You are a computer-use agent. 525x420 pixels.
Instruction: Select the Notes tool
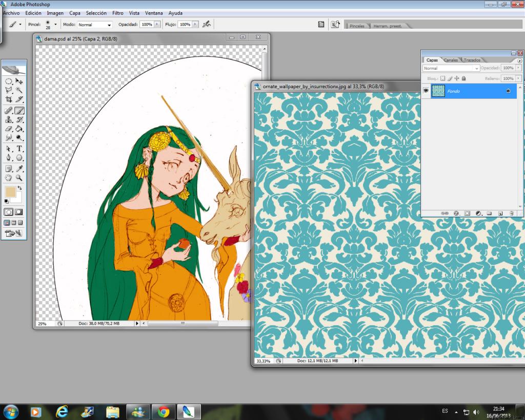pos(9,169)
